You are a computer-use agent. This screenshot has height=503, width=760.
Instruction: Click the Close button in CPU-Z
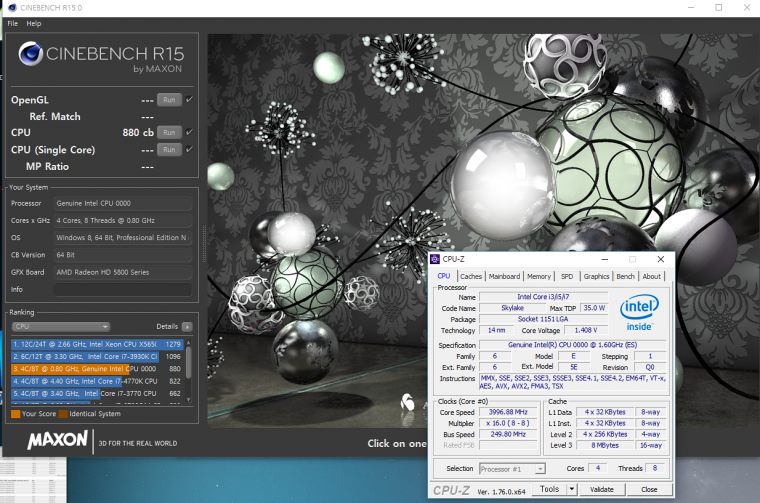[649, 489]
